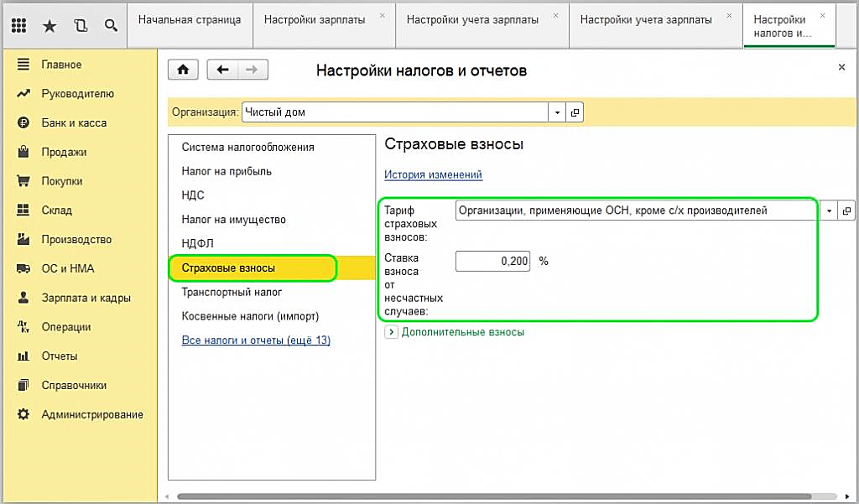Viewport: 859px width, 504px height.
Task: Click the Покупки cart icon
Action: [x=23, y=181]
